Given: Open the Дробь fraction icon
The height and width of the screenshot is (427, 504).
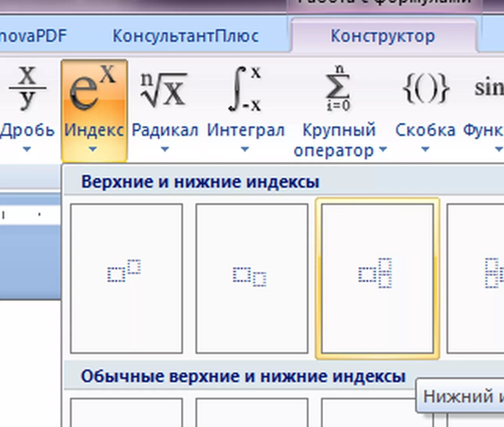Looking at the screenshot, I should [27, 88].
